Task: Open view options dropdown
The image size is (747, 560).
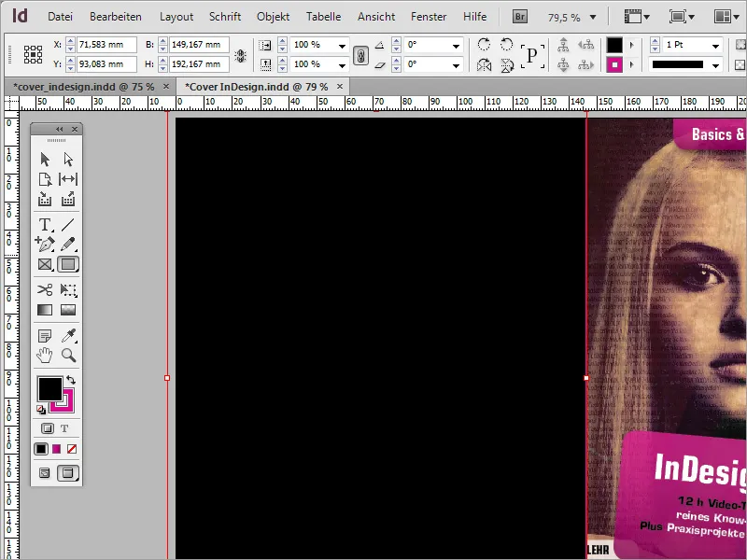Action: click(637, 17)
